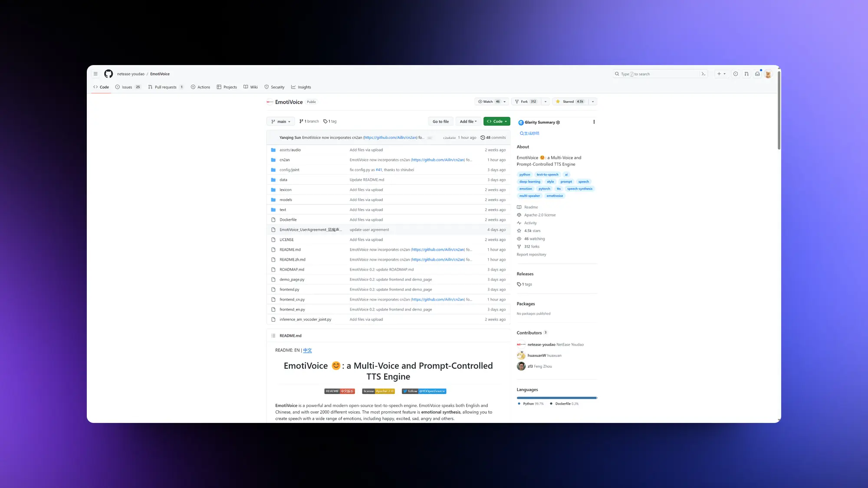This screenshot has width=868, height=488.
Task: Click the follow @YDOpenSource badge
Action: point(424,391)
